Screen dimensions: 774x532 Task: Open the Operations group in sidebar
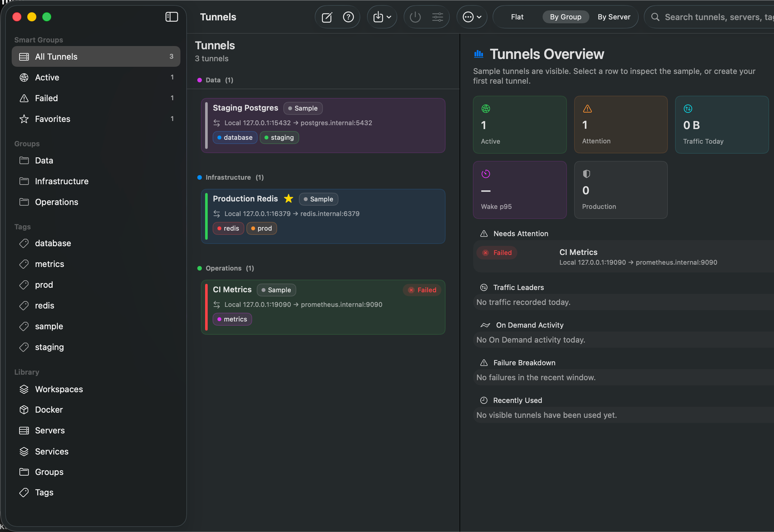[96, 202]
